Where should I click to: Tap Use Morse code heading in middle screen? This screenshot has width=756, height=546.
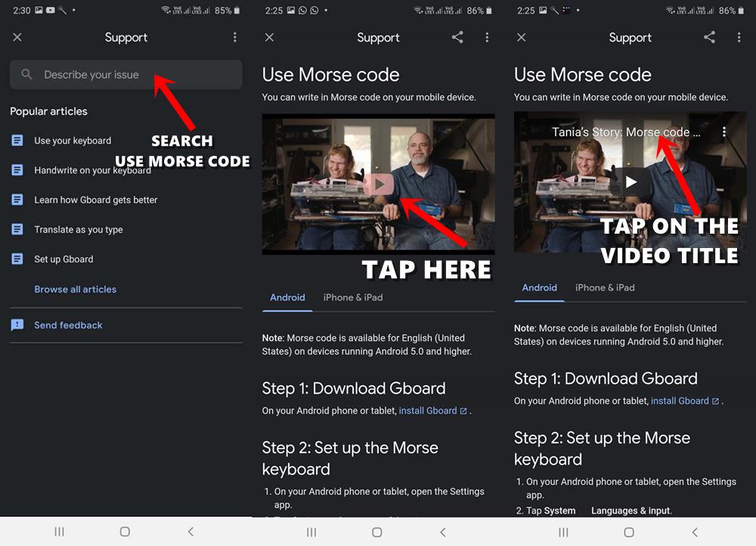pos(331,75)
